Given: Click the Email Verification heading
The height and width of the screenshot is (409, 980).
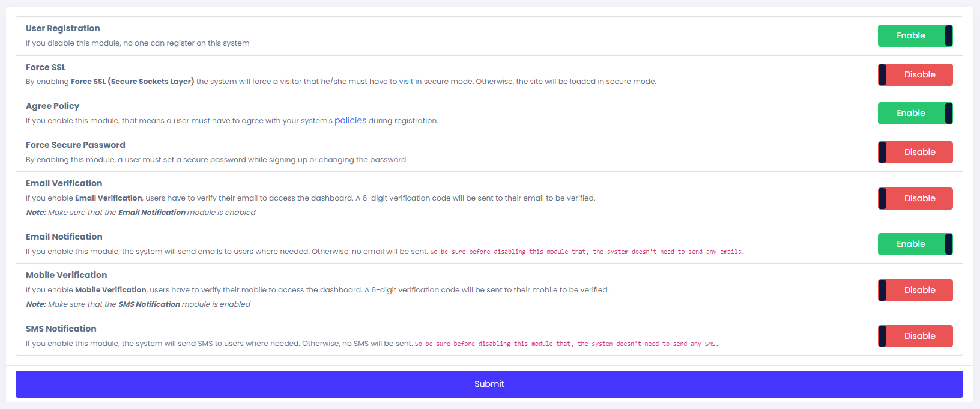Looking at the screenshot, I should (x=64, y=183).
